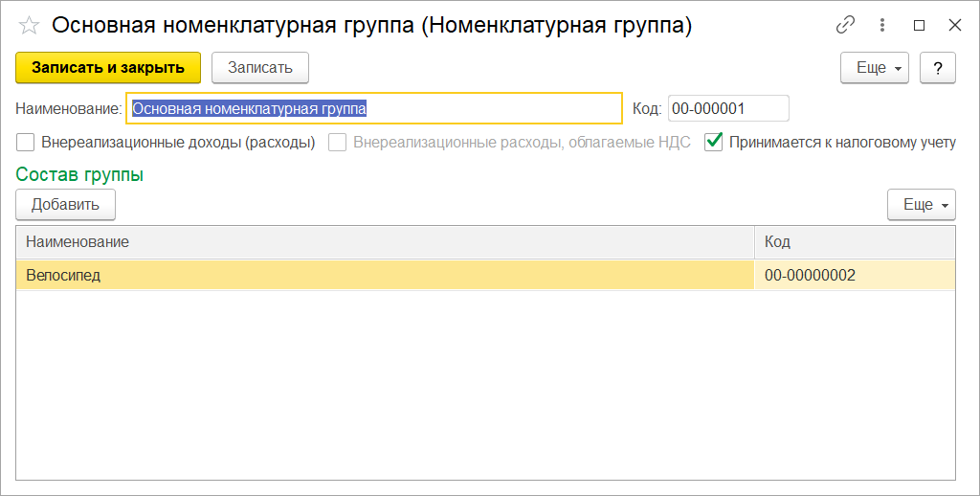
Task: Open the three-dot vertical menu icon
Action: pyautogui.click(x=881, y=25)
